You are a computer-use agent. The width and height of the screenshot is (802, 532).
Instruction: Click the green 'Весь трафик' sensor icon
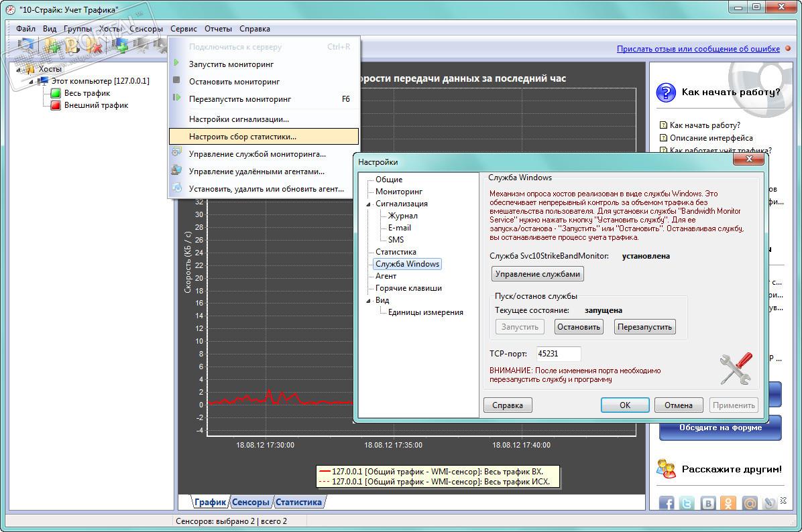[x=56, y=93]
